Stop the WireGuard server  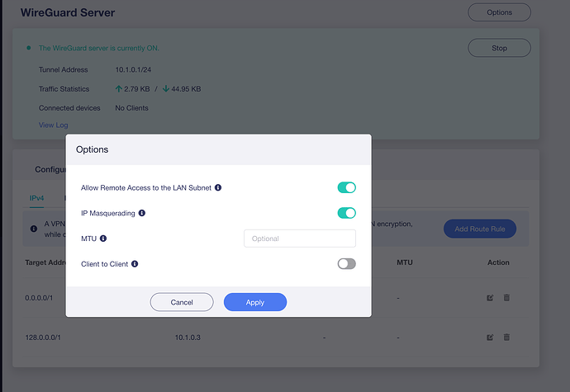point(499,48)
